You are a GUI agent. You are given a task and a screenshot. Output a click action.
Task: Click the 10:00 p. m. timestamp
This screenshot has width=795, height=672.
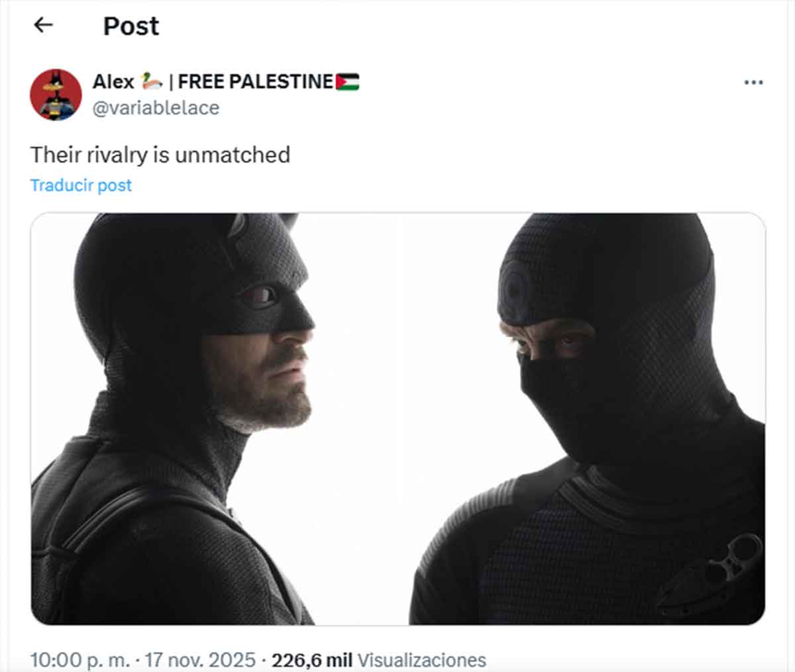80,659
